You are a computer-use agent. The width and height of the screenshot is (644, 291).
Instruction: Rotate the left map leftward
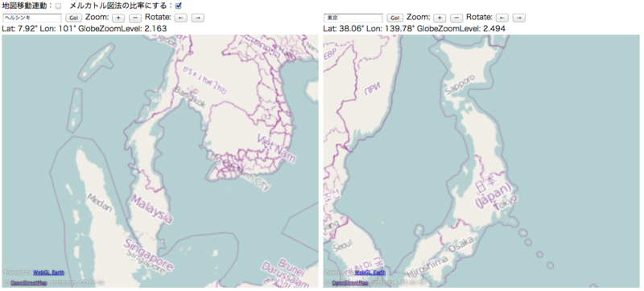(180, 18)
